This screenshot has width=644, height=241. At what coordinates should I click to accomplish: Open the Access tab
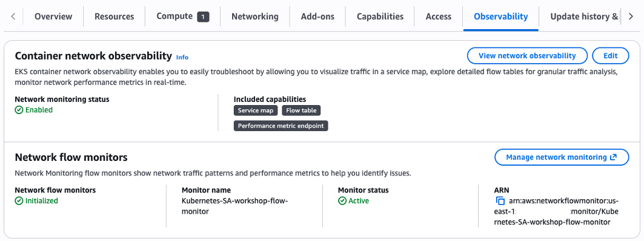[x=438, y=16]
